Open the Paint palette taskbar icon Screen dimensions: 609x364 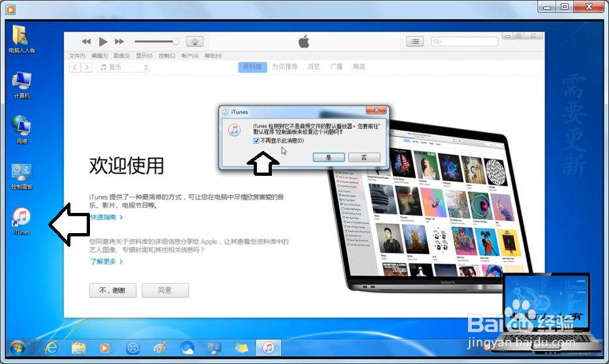[160, 348]
